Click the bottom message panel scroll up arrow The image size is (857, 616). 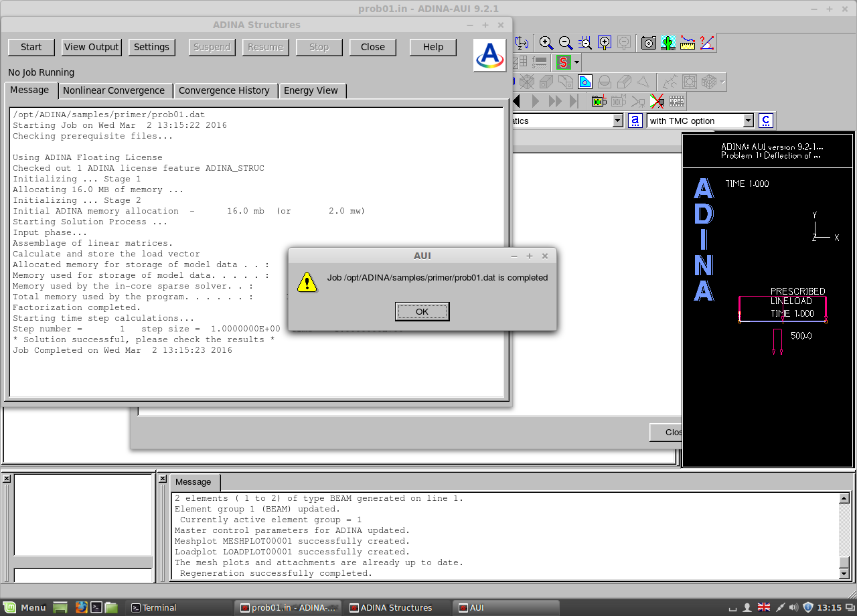pyautogui.click(x=844, y=498)
